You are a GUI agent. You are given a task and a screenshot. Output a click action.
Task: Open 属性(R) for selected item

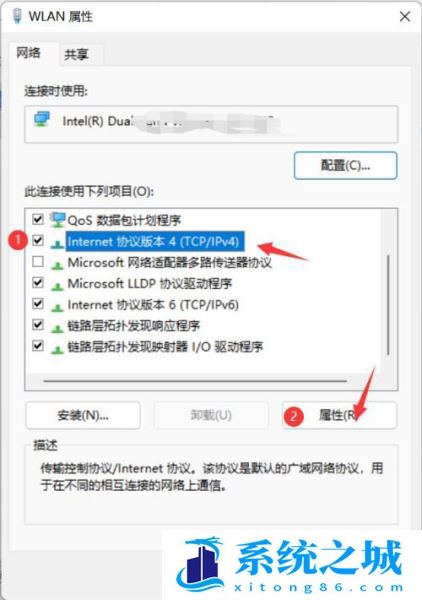pyautogui.click(x=339, y=415)
